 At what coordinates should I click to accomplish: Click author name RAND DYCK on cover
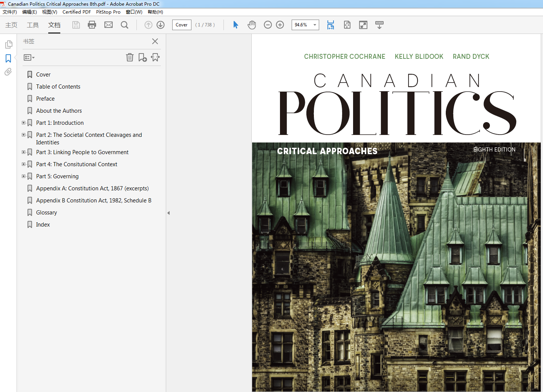(471, 57)
